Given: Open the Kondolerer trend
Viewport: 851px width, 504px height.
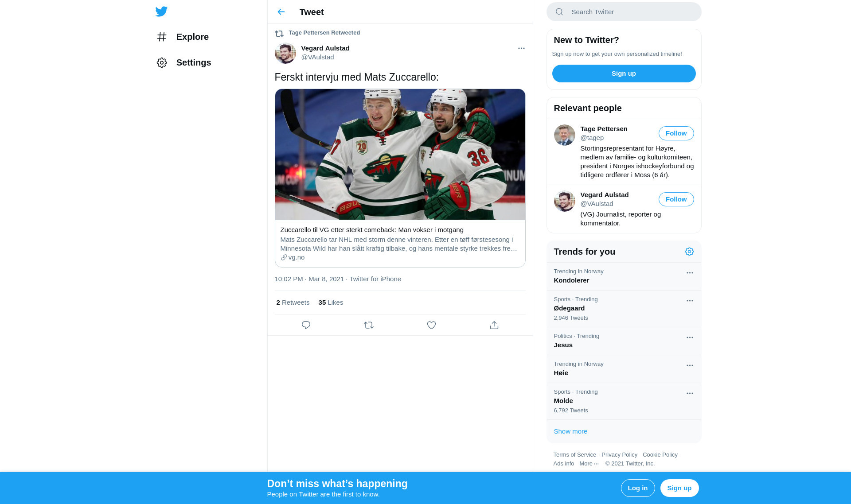Looking at the screenshot, I should tap(624, 276).
